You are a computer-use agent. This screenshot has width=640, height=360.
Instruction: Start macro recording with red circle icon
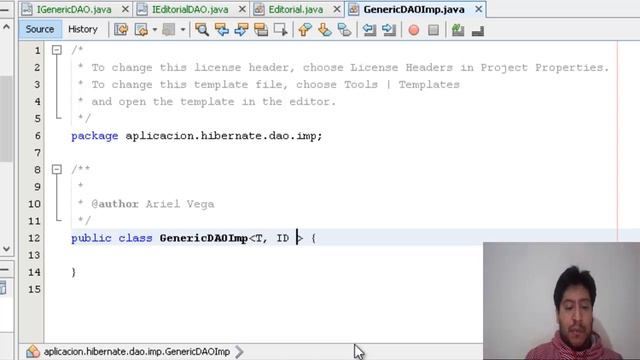click(x=413, y=30)
